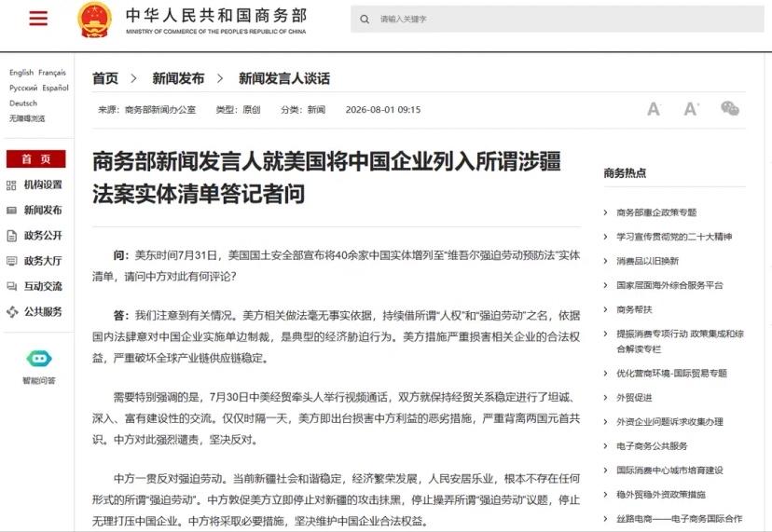Open 电子商务公共服务 link
772x532 pixels.
[x=652, y=446]
